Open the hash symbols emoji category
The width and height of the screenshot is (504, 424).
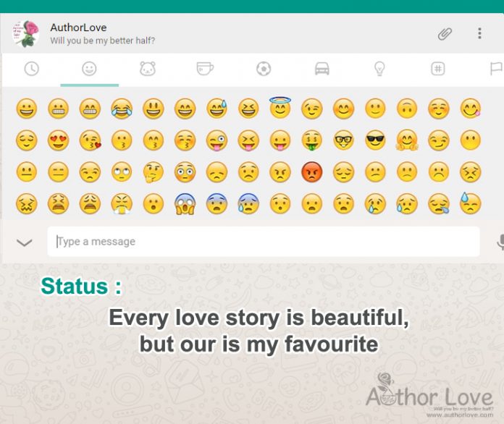pos(438,69)
